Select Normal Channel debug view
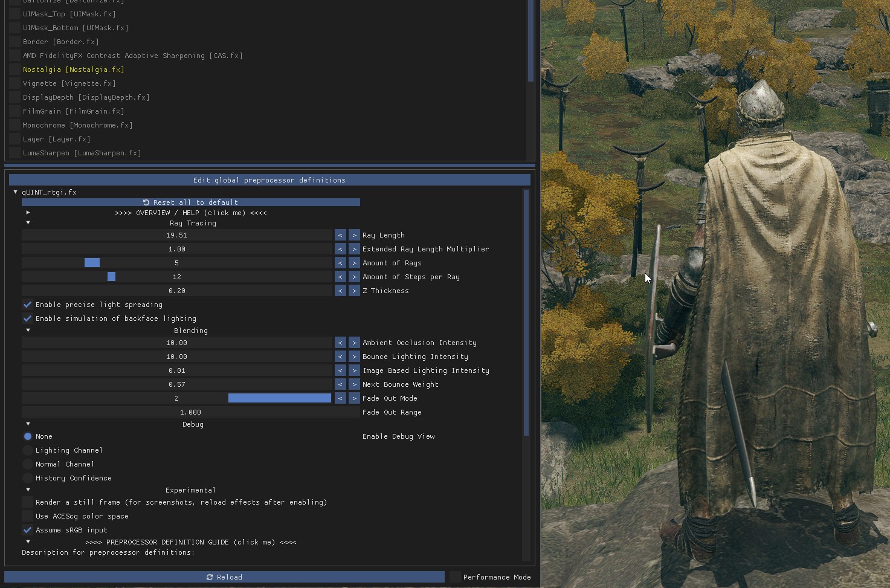 [27, 464]
